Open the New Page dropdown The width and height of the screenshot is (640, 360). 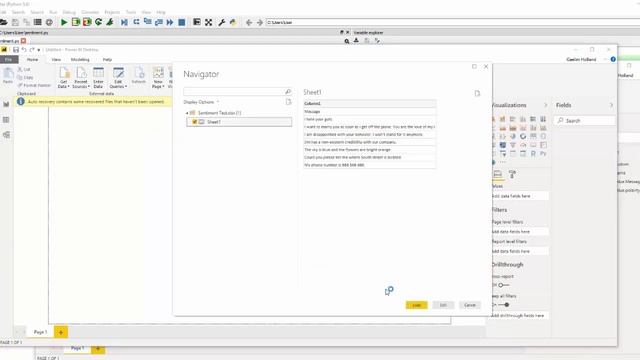[158, 78]
